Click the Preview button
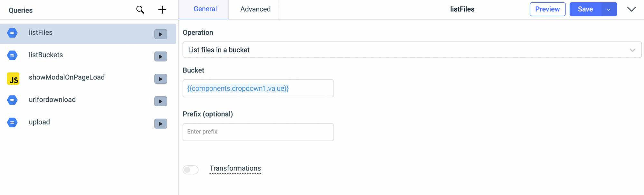644x195 pixels. (x=547, y=9)
